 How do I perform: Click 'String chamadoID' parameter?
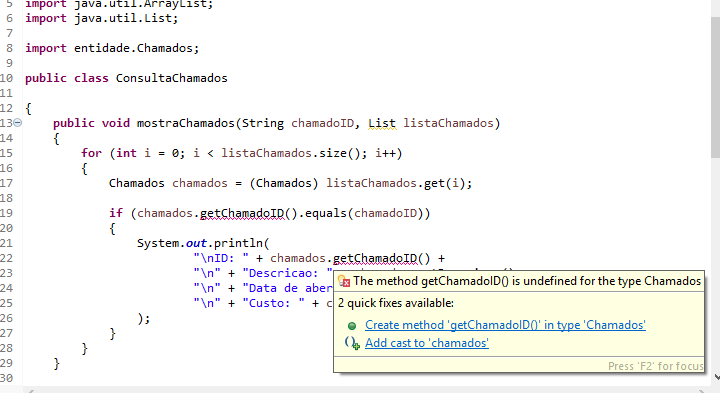click(x=298, y=123)
